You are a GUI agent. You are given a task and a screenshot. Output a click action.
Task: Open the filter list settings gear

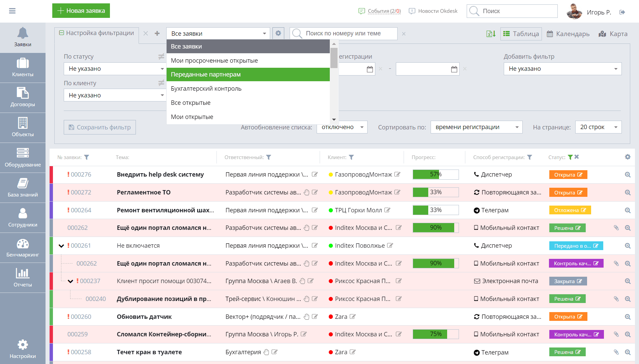(278, 33)
